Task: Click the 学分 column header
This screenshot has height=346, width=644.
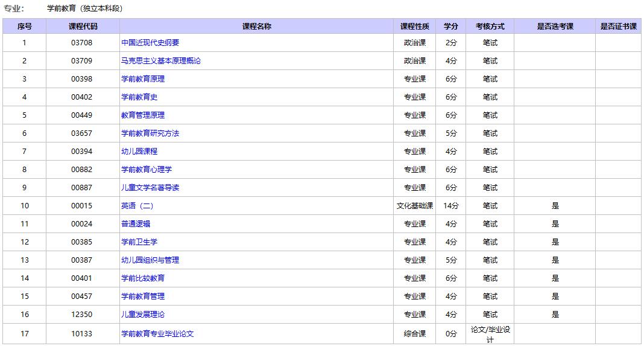Action: click(x=451, y=27)
